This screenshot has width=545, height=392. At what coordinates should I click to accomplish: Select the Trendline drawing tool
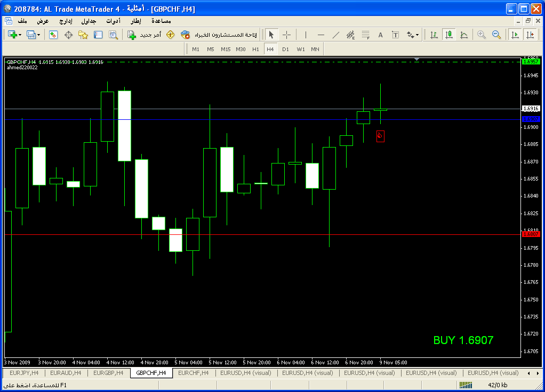[336, 35]
